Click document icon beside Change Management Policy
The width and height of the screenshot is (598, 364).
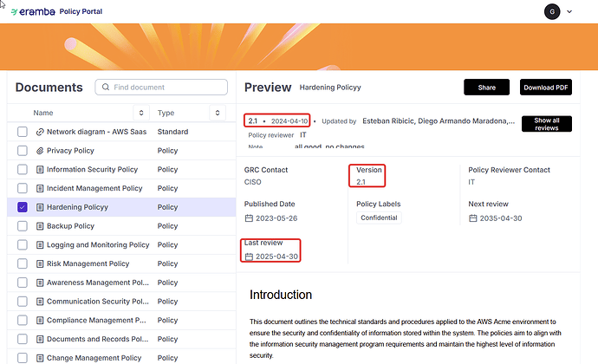[40, 358]
